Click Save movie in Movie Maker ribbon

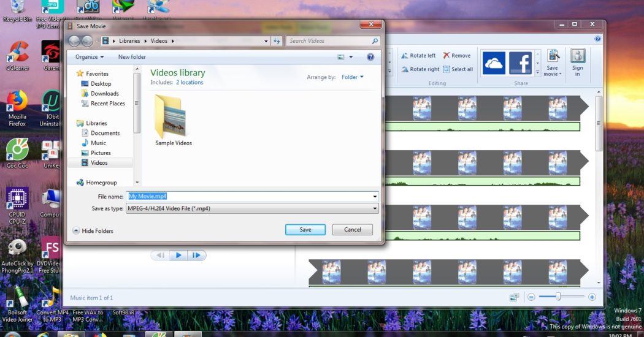(x=553, y=62)
